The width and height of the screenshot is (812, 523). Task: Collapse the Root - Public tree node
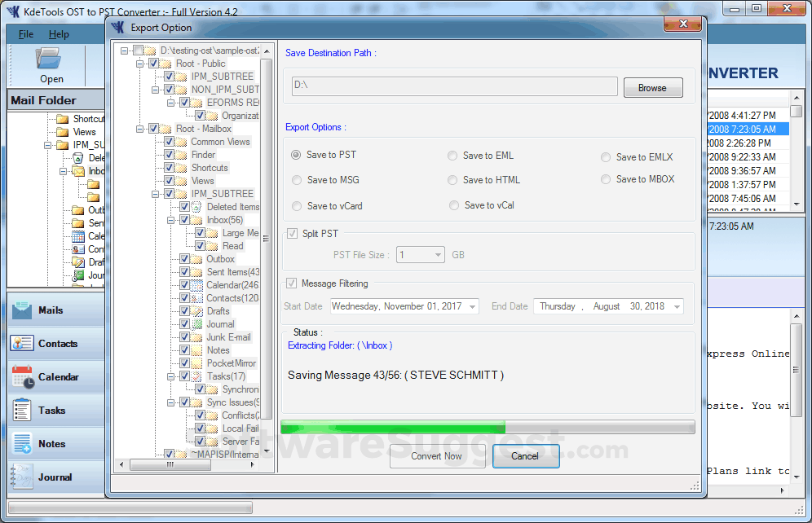point(140,64)
